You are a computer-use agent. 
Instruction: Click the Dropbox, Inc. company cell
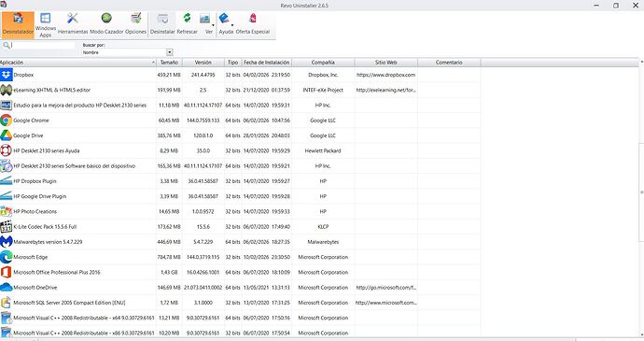point(323,75)
